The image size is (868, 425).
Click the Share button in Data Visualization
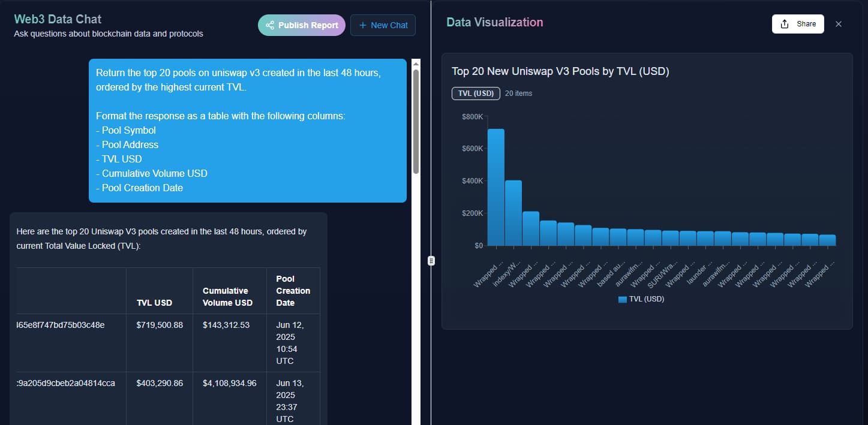798,24
